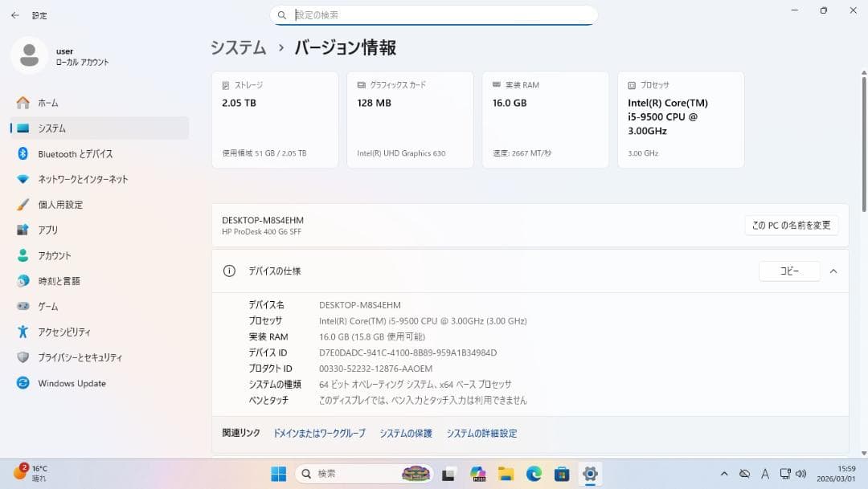Screen dimensions: 868x489
Task: Launch Microsoft Edge from the taskbar
Action: (x=534, y=474)
